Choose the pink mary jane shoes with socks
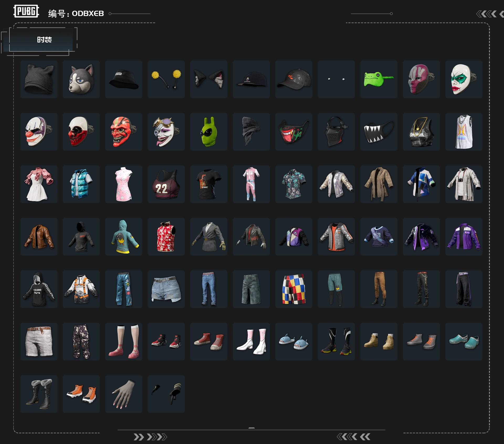This screenshot has height=444, width=504. click(x=124, y=341)
